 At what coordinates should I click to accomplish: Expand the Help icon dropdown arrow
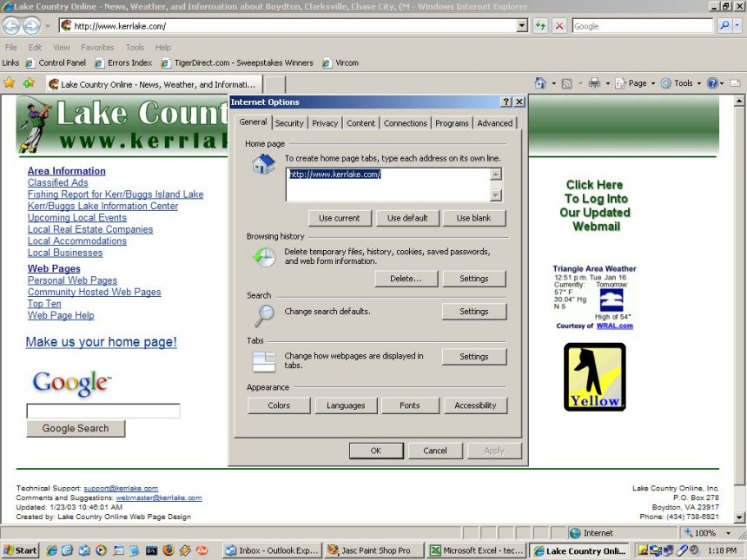(x=722, y=84)
